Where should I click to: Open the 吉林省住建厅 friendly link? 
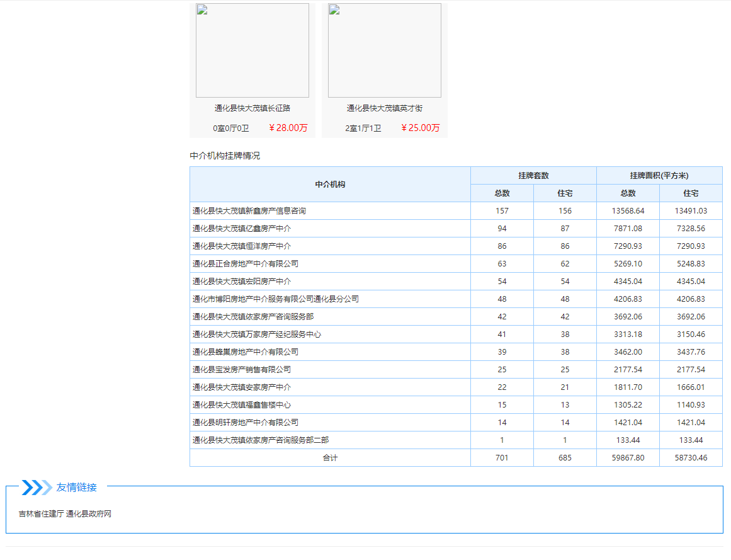pos(41,514)
